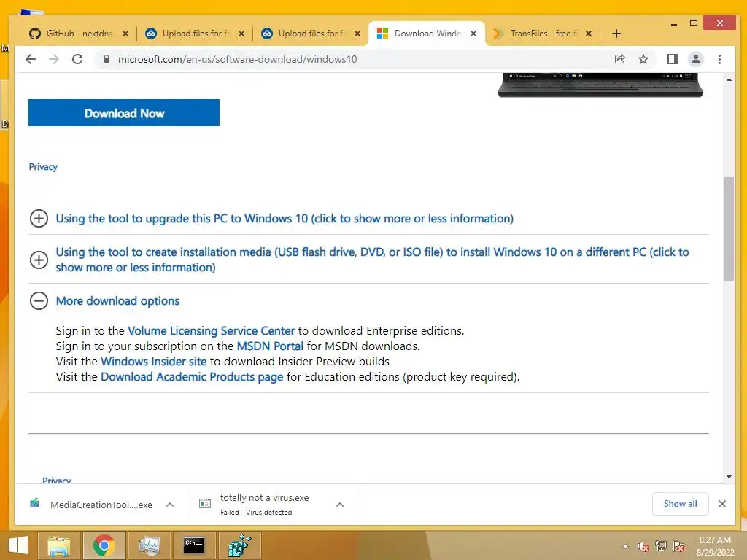Image resolution: width=747 pixels, height=560 pixels.
Task: Close the second Upload files tab
Action: pos(357,34)
